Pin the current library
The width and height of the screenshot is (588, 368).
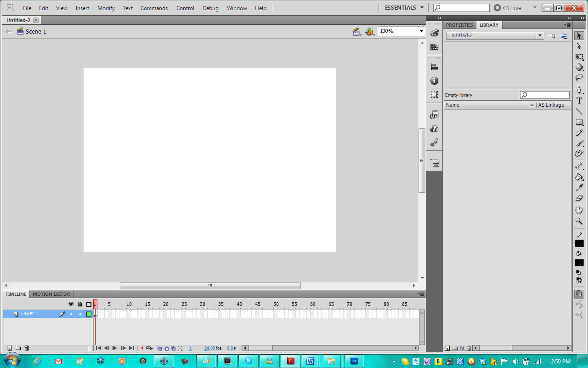tap(552, 35)
